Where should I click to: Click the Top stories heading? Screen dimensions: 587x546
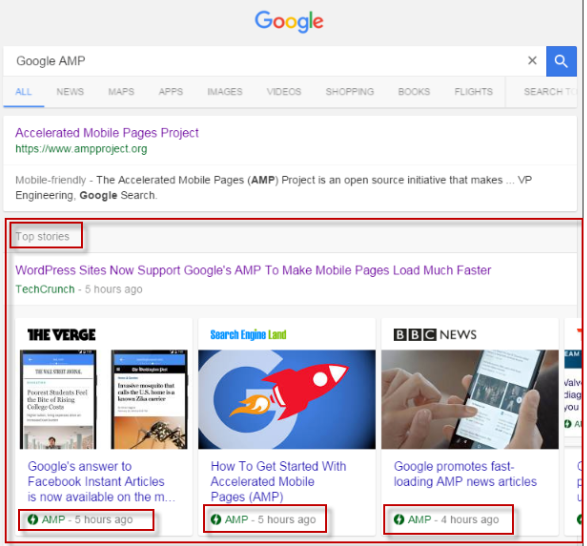42,236
